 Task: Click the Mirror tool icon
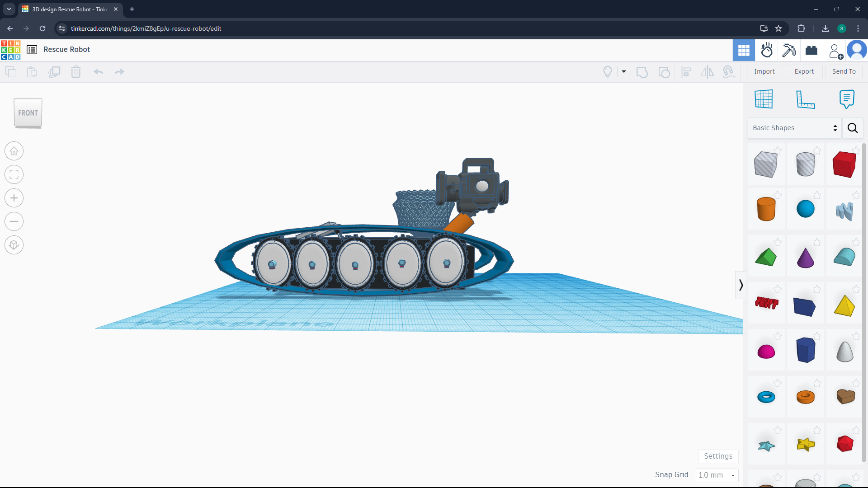707,72
